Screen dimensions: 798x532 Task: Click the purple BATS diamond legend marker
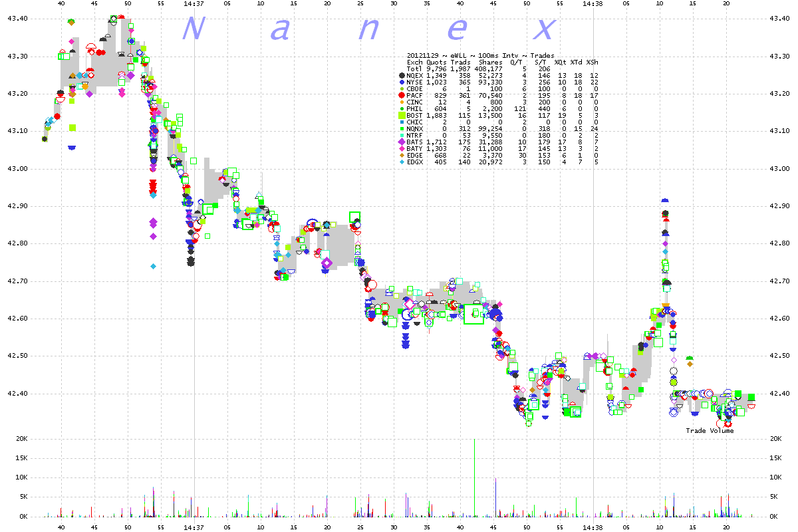pyautogui.click(x=402, y=142)
